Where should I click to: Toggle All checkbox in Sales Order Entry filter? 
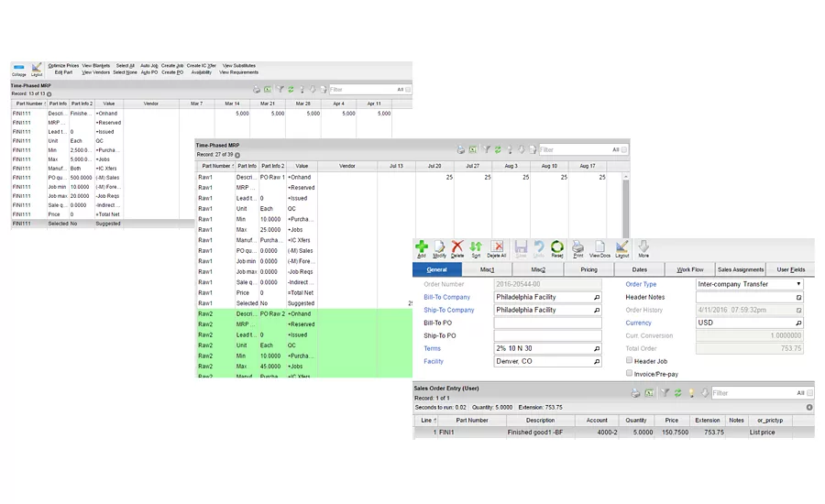[x=809, y=393]
